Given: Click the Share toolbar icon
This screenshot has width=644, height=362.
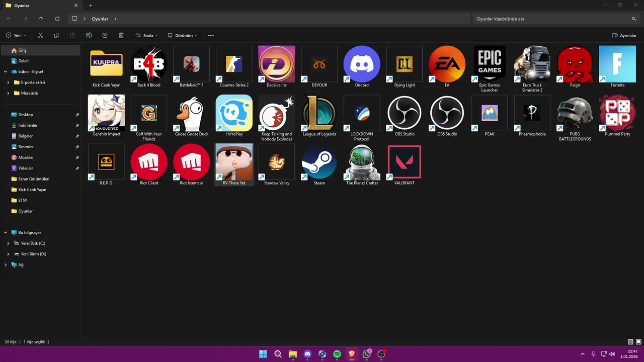Looking at the screenshot, I should click(x=105, y=35).
